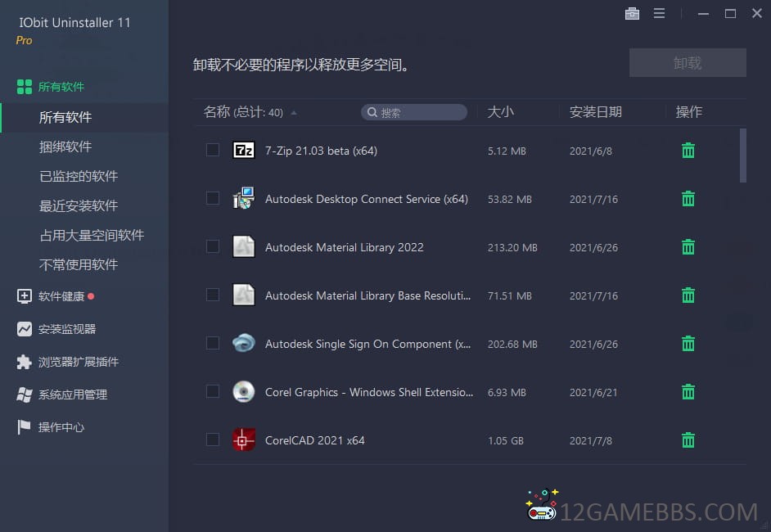Select 已监控的软件 in sidebar
Viewport: 771px width, 532px height.
click(x=79, y=177)
